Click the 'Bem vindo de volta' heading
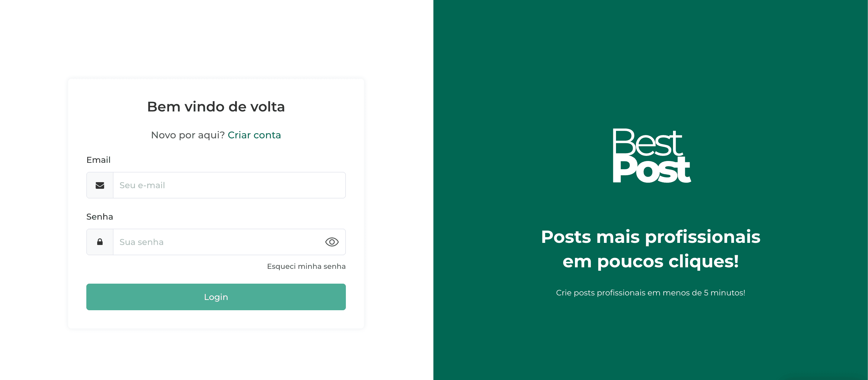868x380 pixels. 216,107
